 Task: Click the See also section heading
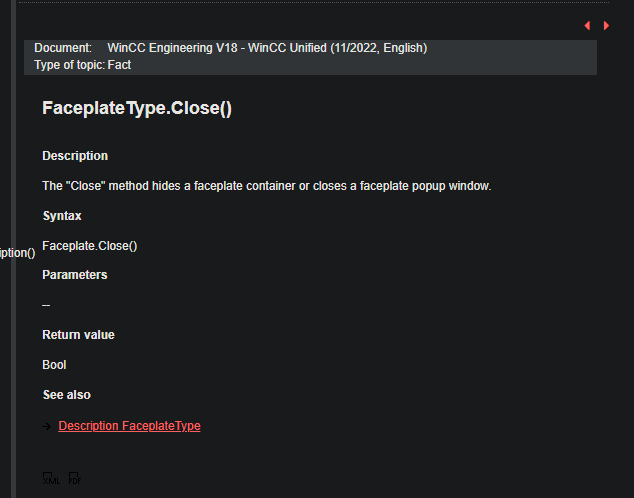point(66,395)
